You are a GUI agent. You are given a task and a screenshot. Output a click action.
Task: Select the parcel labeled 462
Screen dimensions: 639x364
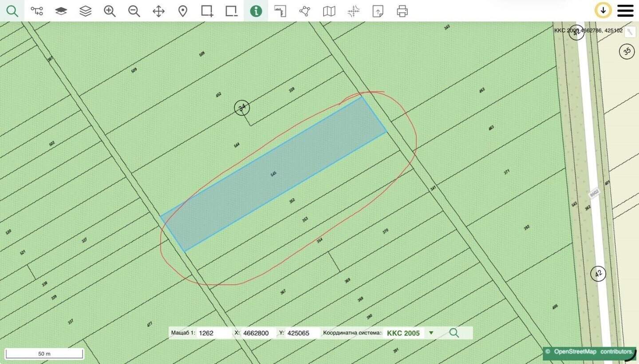(482, 90)
